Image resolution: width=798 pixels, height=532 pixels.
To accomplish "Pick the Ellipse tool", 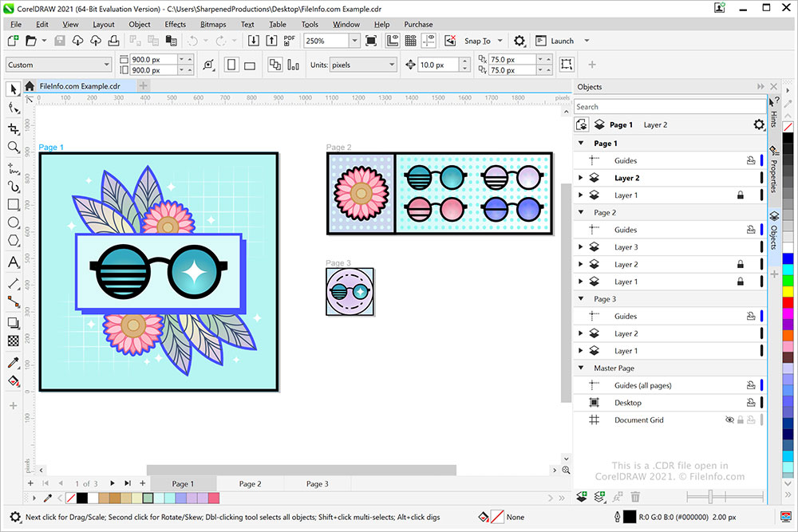I will pyautogui.click(x=13, y=223).
